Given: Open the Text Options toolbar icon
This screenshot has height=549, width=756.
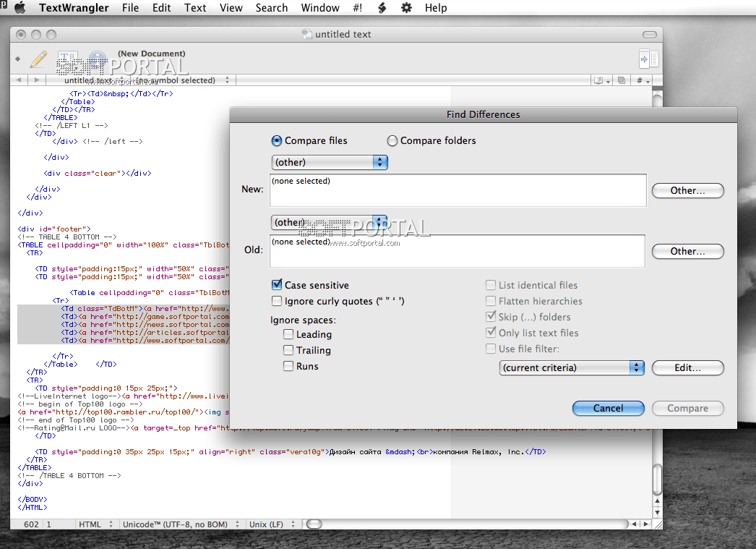Looking at the screenshot, I should coord(67,59).
